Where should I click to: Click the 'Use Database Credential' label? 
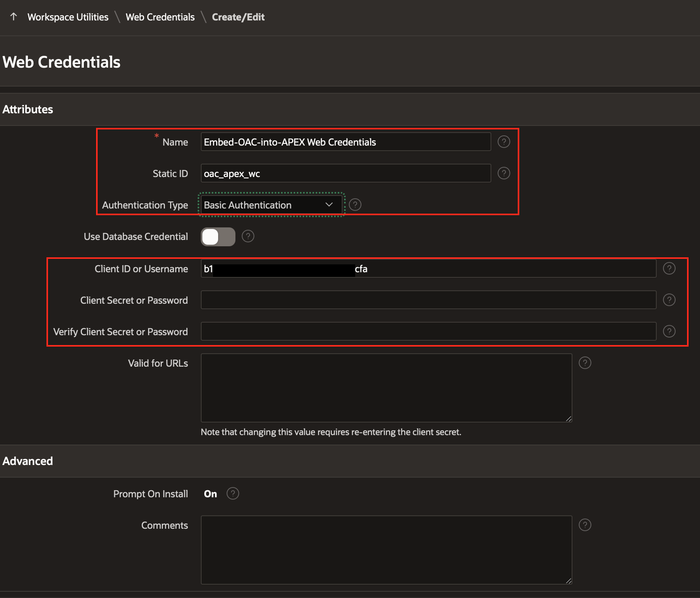click(x=136, y=236)
